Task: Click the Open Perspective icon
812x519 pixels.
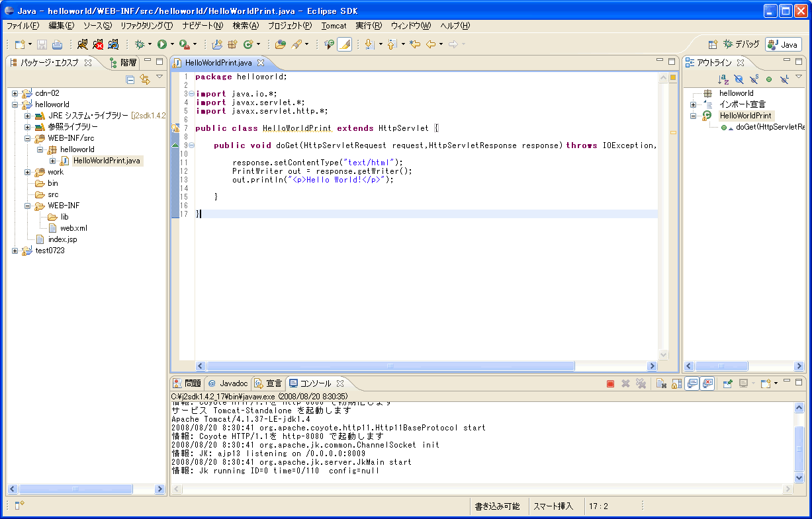Action: pyautogui.click(x=713, y=44)
